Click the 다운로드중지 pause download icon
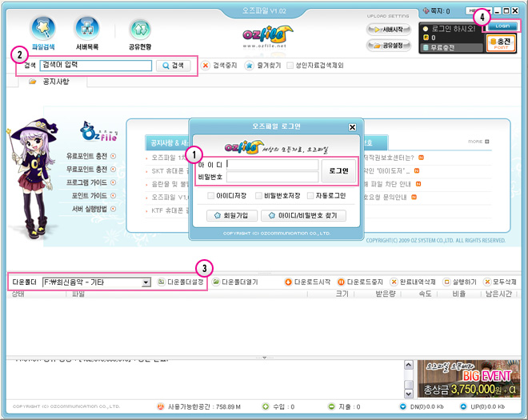528x420 pixels. coord(341,282)
